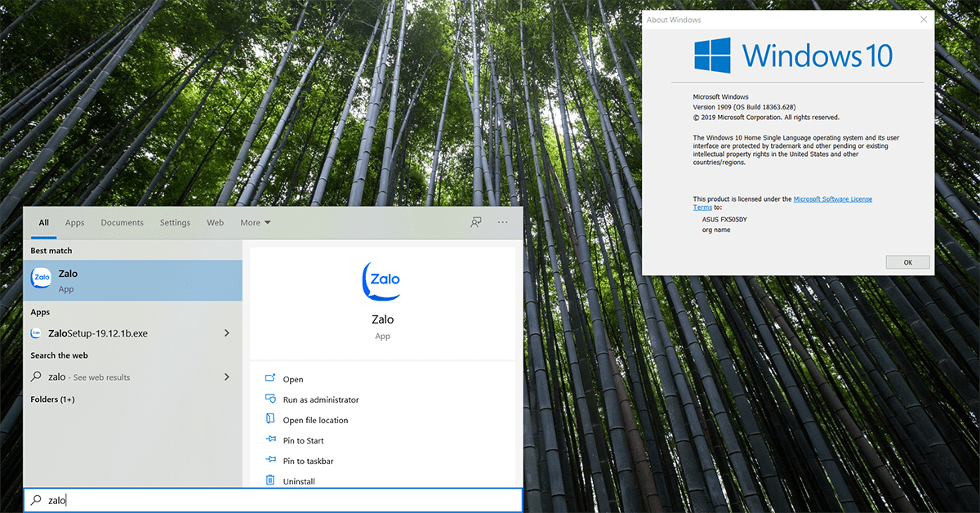Click the ZaloSetup-19.12.1b.exe file icon
The image size is (980, 513).
36,333
